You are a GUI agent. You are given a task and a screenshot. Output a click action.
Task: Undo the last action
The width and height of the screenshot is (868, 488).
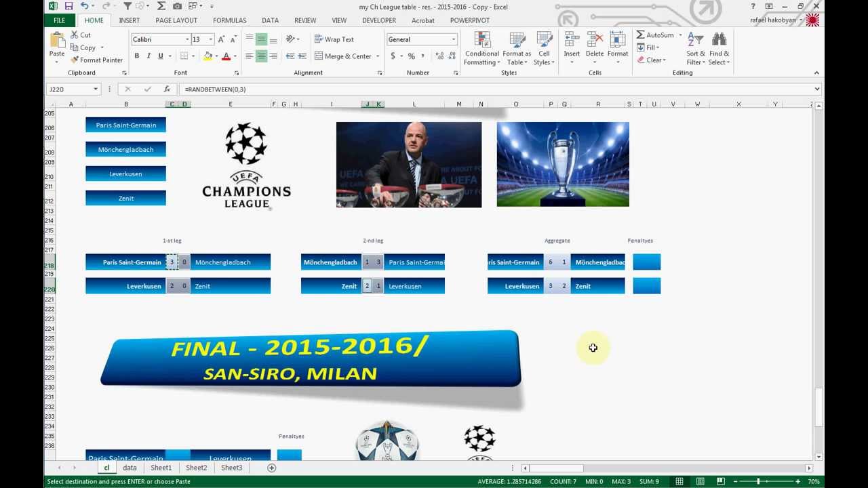click(x=84, y=6)
